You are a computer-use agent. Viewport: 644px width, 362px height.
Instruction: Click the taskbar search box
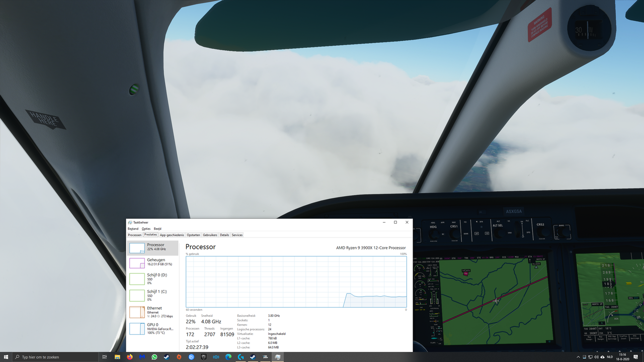[x=55, y=357]
